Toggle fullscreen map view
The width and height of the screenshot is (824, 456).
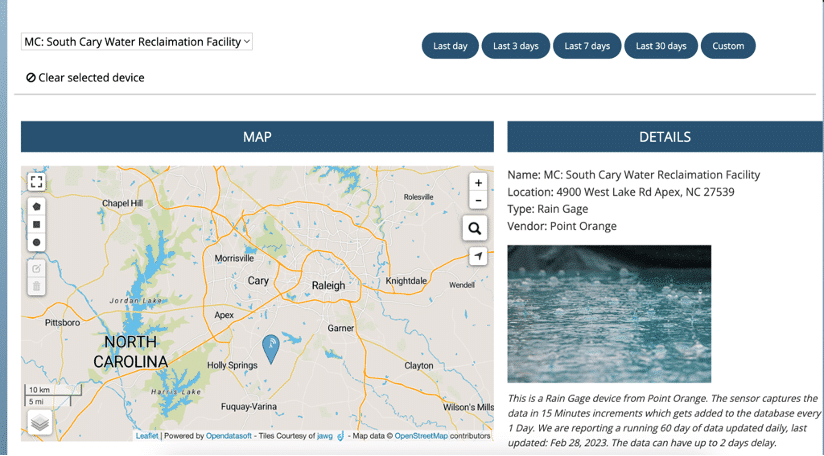(x=37, y=182)
